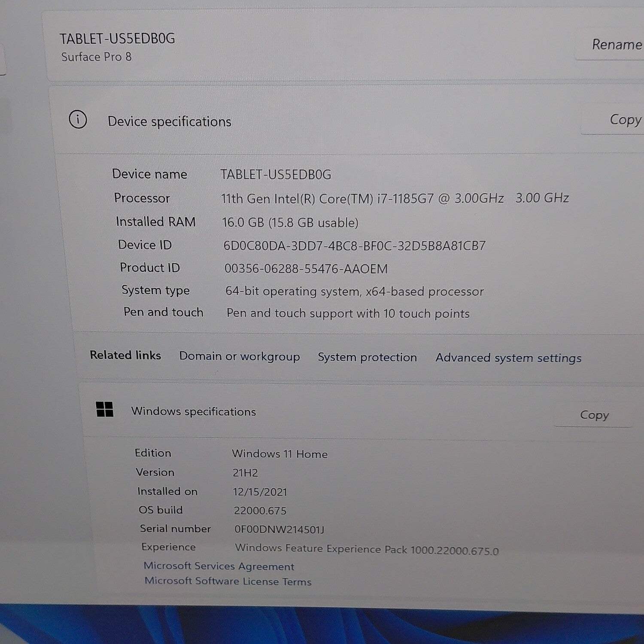Screen dimensions: 644x644
Task: Select the TABLET-US5EDB0G title at top
Action: coord(117,39)
